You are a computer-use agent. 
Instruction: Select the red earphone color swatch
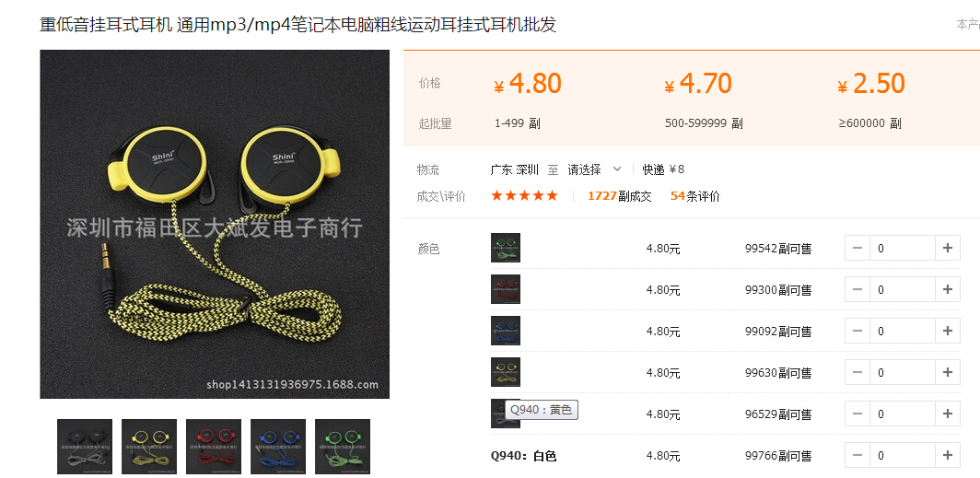point(506,289)
